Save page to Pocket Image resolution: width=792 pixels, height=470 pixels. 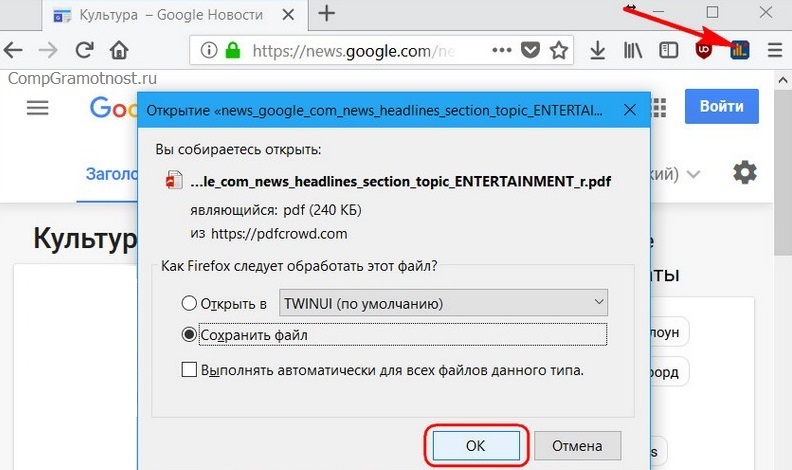tap(530, 50)
